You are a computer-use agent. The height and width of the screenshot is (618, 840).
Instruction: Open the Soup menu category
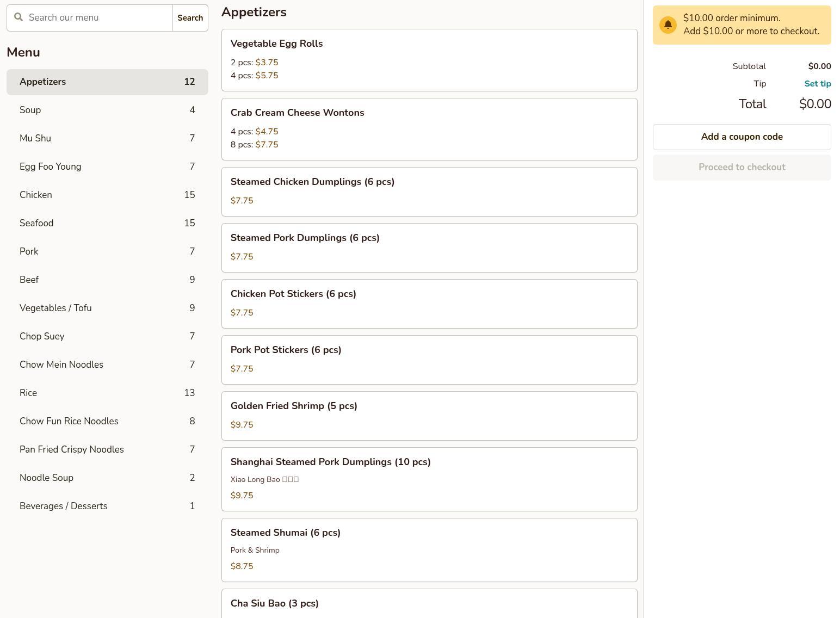pyautogui.click(x=107, y=110)
